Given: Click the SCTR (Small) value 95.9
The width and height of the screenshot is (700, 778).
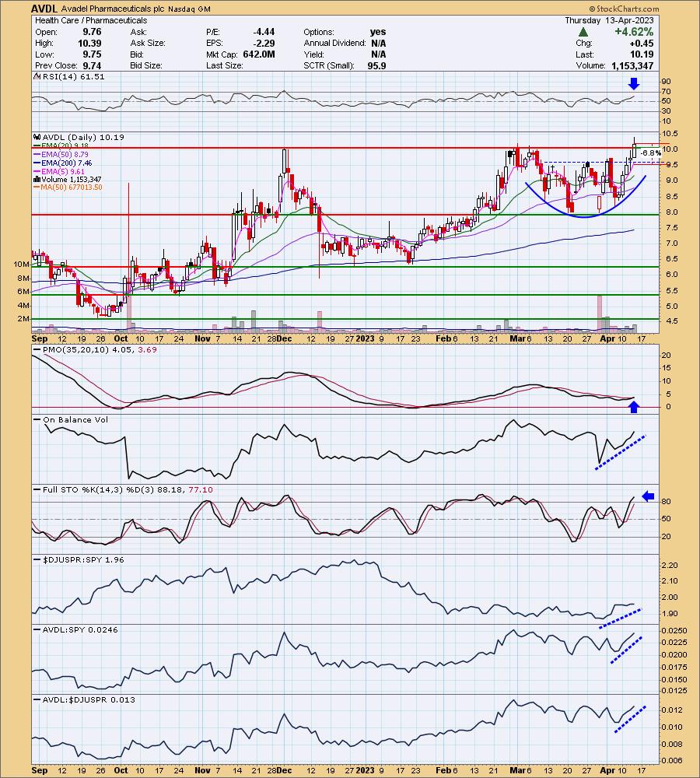Looking at the screenshot, I should click(x=377, y=65).
